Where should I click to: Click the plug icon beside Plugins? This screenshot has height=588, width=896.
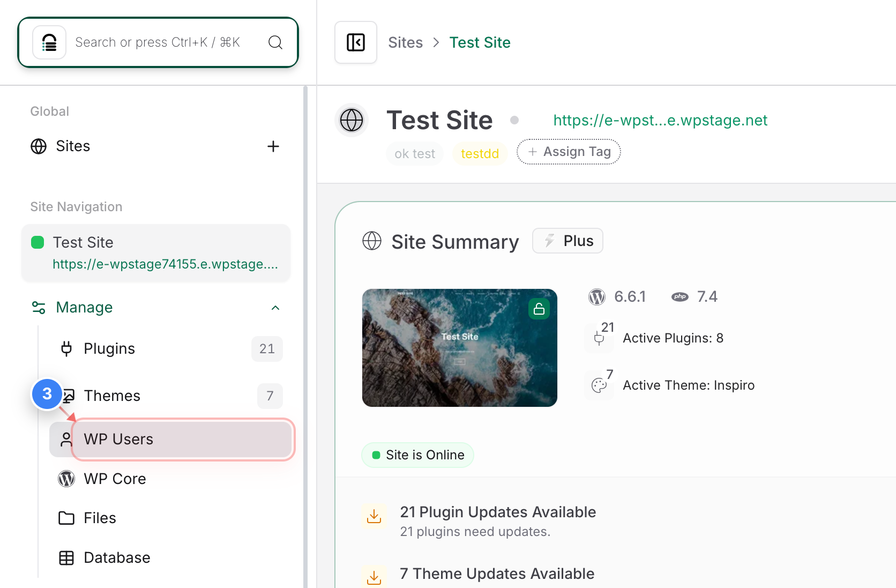(x=66, y=348)
